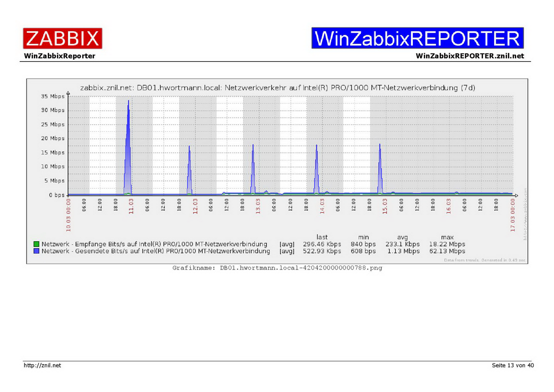Click the red ZABBIX logo

pyautogui.click(x=62, y=38)
